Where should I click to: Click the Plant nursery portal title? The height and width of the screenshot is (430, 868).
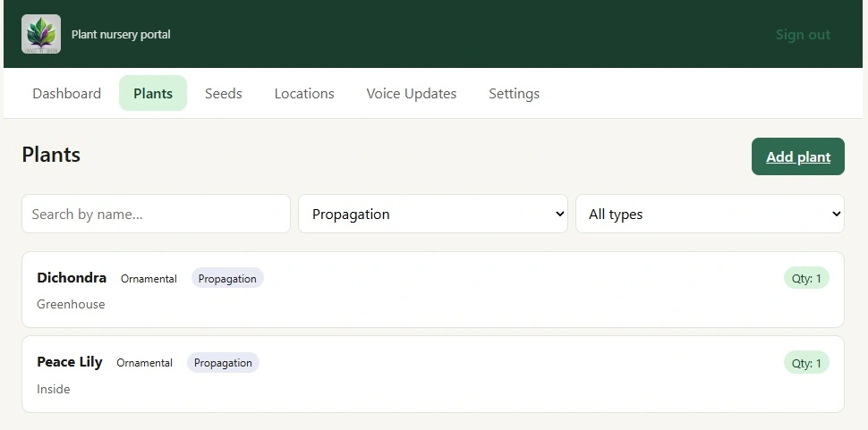[121, 34]
